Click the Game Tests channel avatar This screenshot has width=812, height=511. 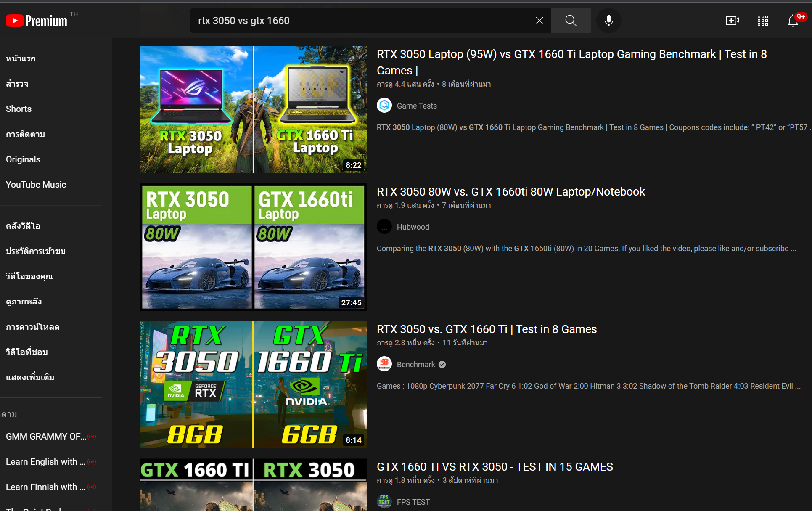tap(384, 106)
